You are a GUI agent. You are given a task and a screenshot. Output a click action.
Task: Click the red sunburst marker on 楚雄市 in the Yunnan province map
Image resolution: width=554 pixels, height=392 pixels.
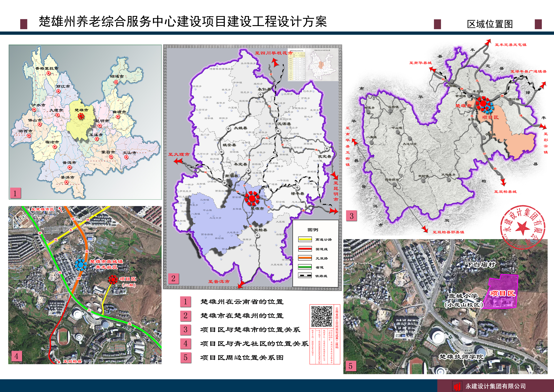coord(81,116)
